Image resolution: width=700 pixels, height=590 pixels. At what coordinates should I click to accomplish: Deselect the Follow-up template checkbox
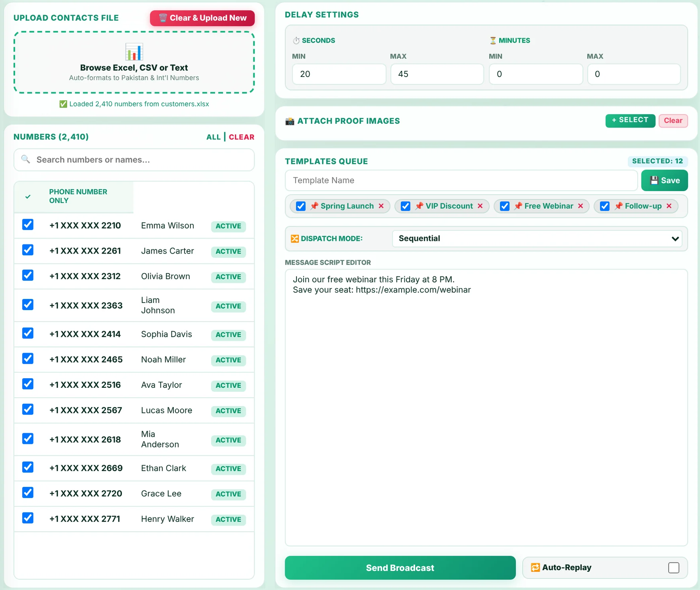coord(605,206)
